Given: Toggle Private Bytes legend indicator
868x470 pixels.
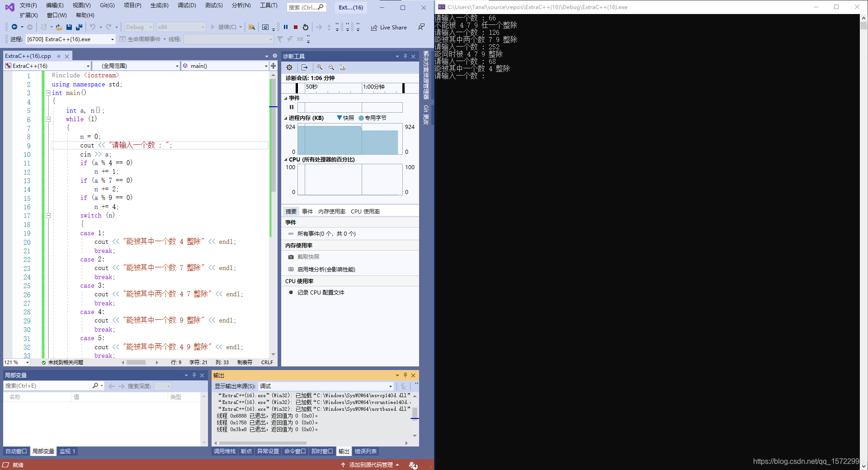Looking at the screenshot, I should 373,118.
